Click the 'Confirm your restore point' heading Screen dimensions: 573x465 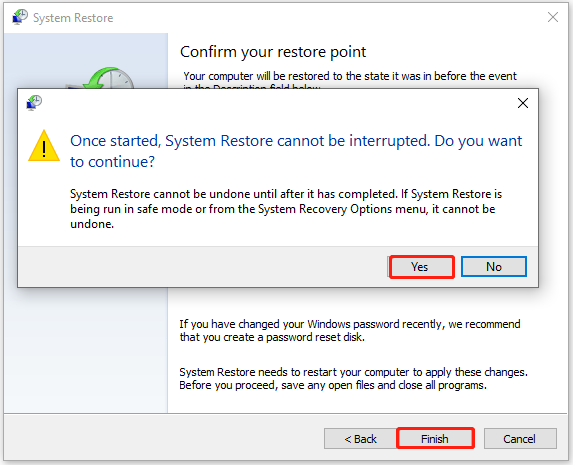(273, 52)
